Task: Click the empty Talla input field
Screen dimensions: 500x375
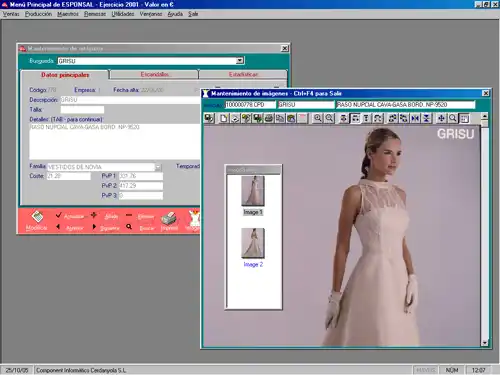Action: click(x=82, y=110)
